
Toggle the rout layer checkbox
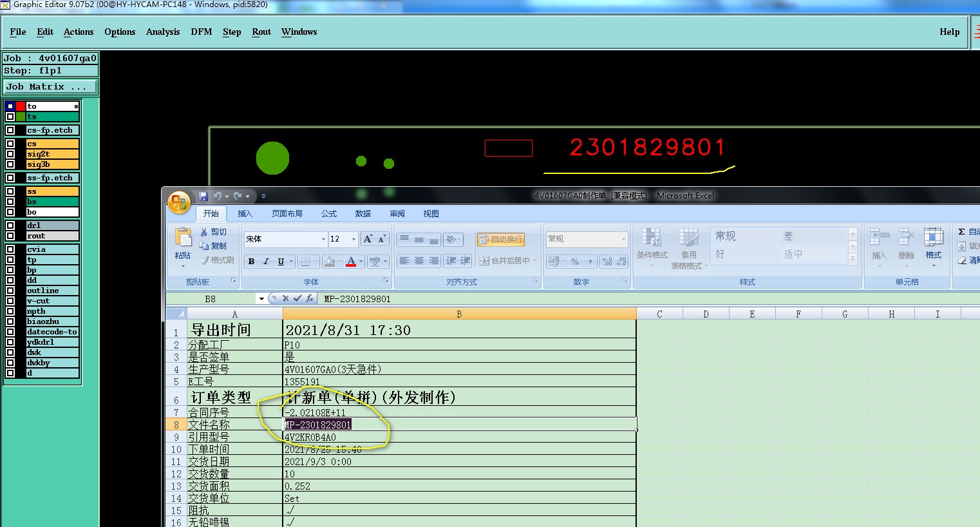click(10, 236)
